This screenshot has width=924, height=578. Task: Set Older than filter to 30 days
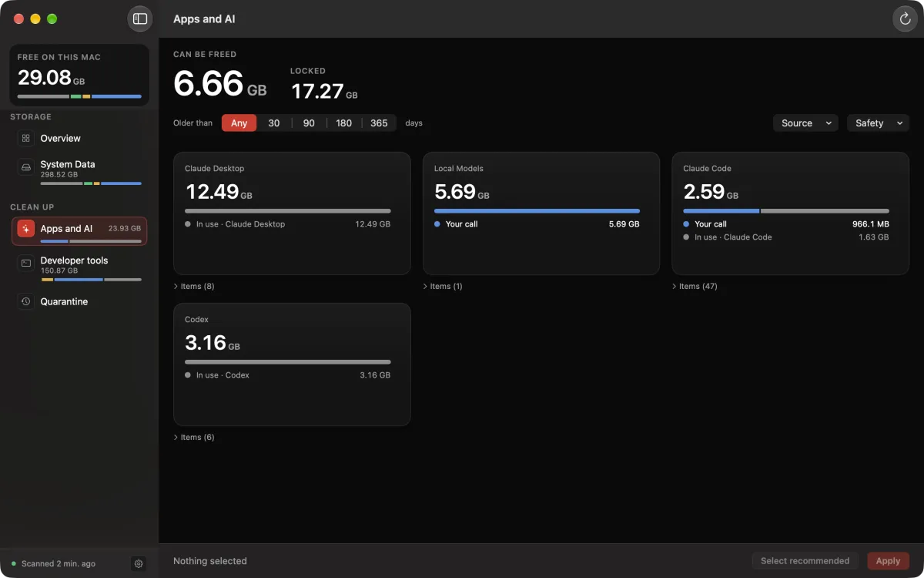[274, 123]
